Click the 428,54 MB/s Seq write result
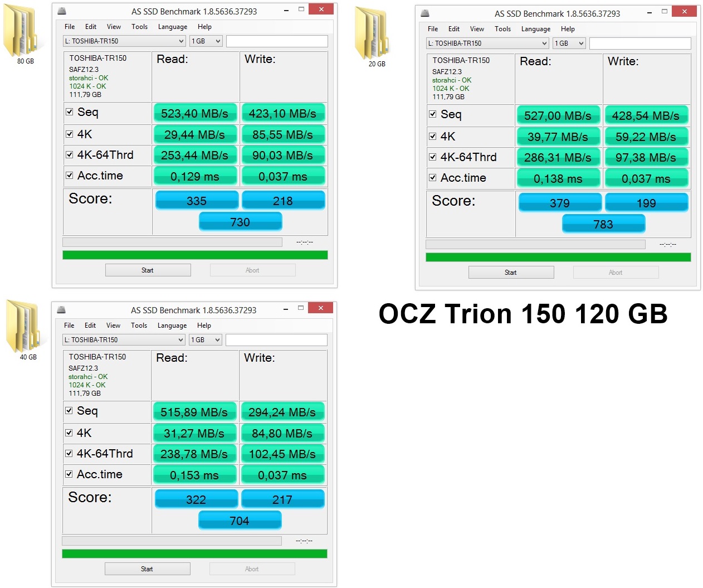 [x=646, y=116]
